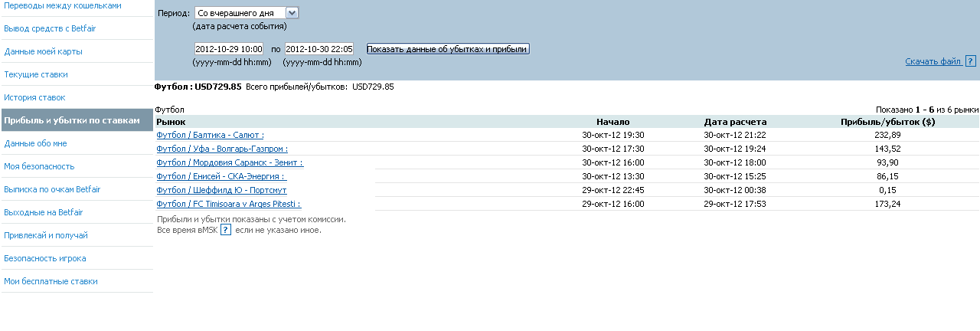Go to Моя безопасность
This screenshot has height=331, width=980.
click(39, 166)
